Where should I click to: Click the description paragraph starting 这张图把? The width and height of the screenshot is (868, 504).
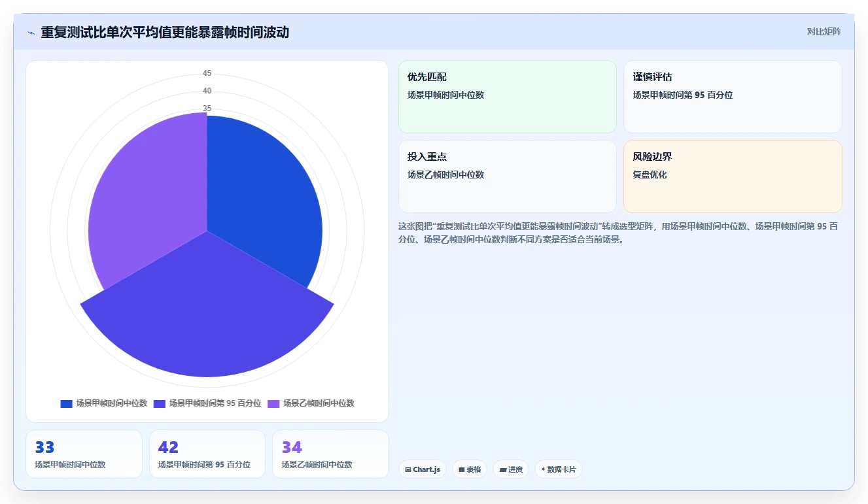[619, 233]
